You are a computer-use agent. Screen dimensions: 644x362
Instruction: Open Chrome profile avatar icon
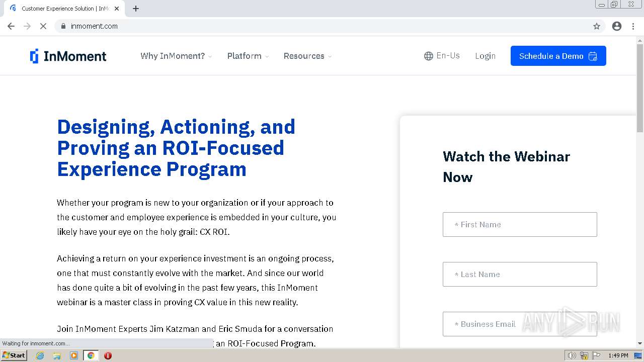[617, 26]
